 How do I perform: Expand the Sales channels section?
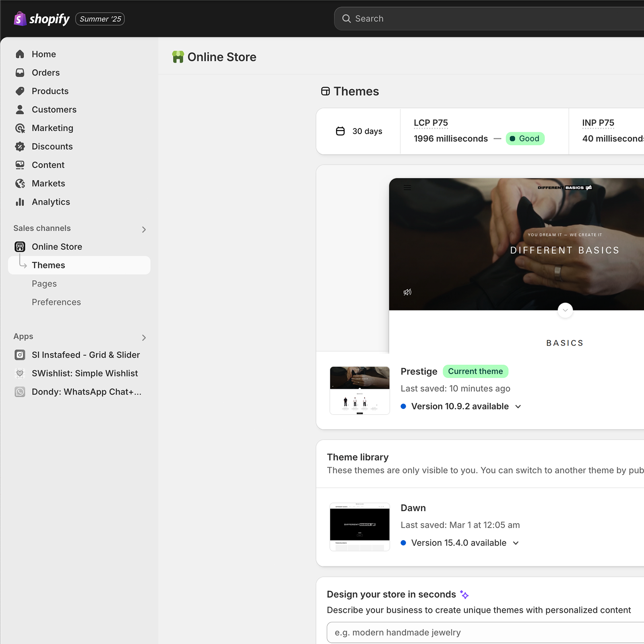(144, 229)
